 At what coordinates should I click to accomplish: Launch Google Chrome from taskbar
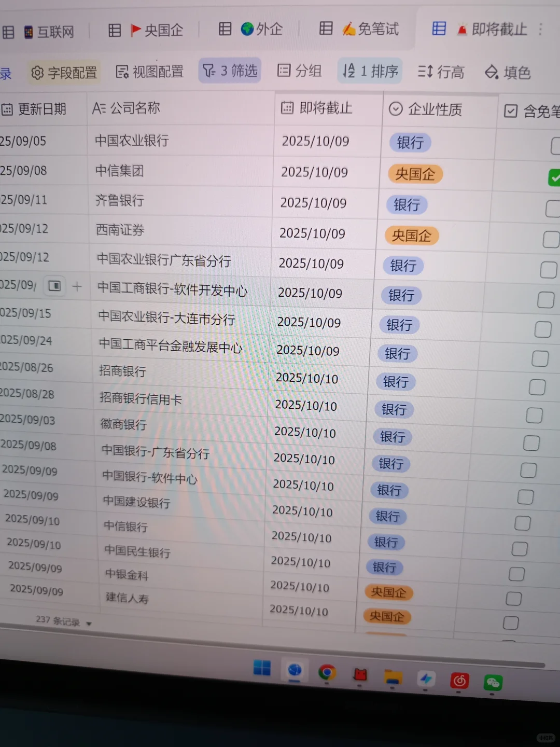point(327,673)
